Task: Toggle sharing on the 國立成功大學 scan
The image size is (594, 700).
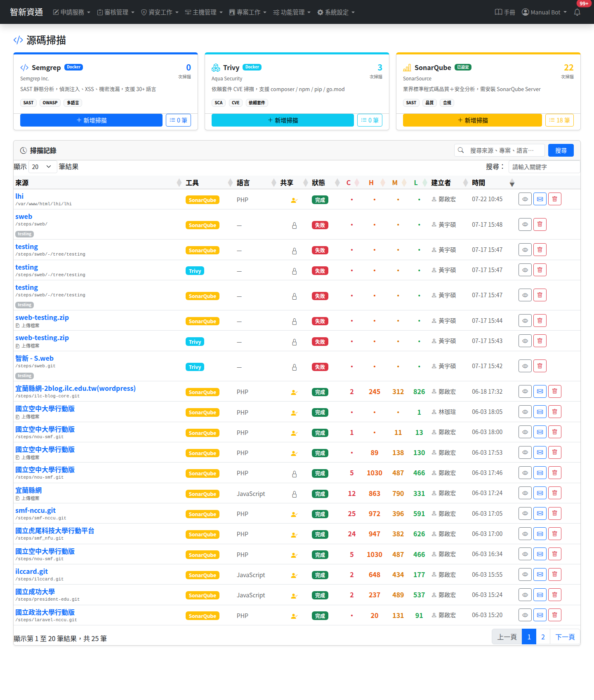Action: (x=294, y=596)
